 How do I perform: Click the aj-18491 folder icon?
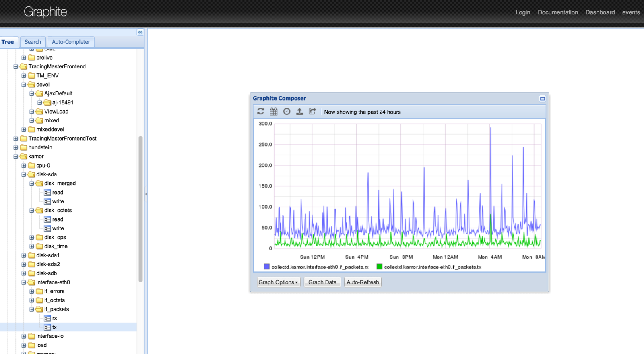(47, 102)
